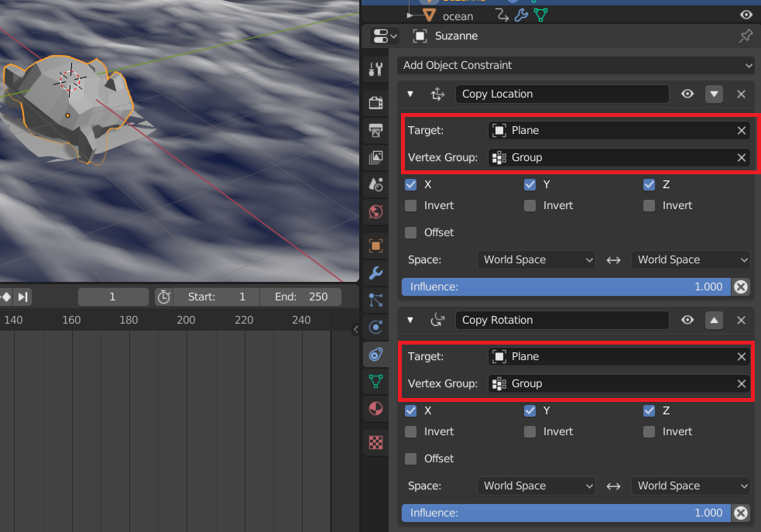Image resolution: width=761 pixels, height=532 pixels.
Task: Uncheck X axis in Copy Rotation
Action: click(x=410, y=410)
